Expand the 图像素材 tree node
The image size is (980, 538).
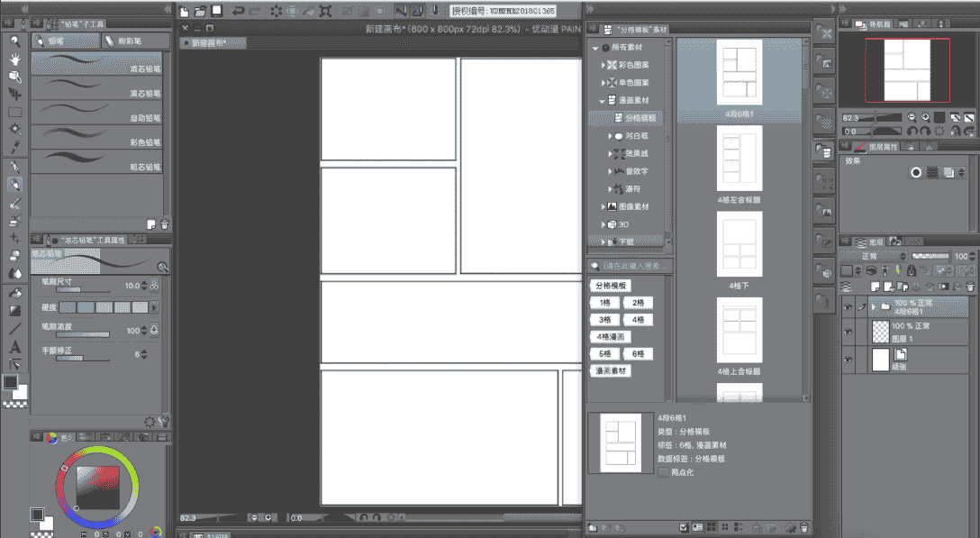click(x=603, y=206)
